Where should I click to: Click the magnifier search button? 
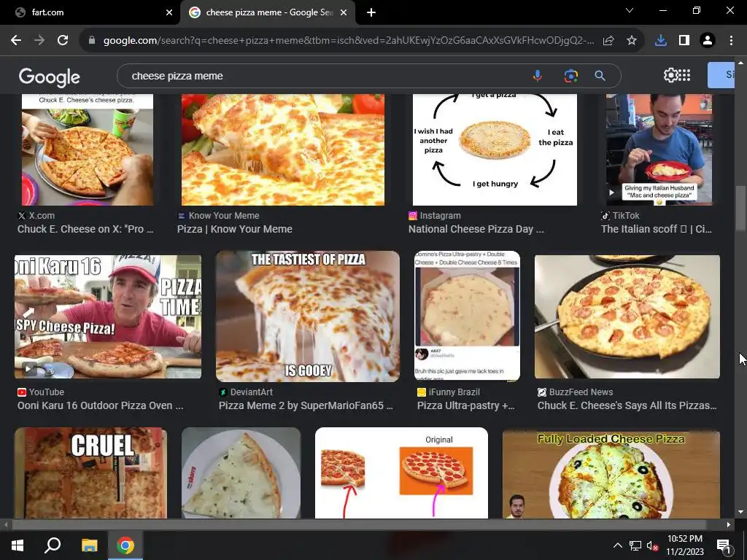coord(600,76)
